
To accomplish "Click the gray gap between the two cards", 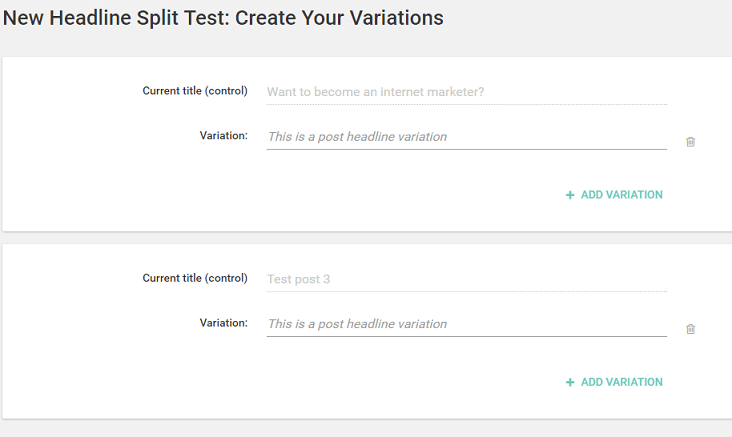I will pyautogui.click(x=366, y=238).
